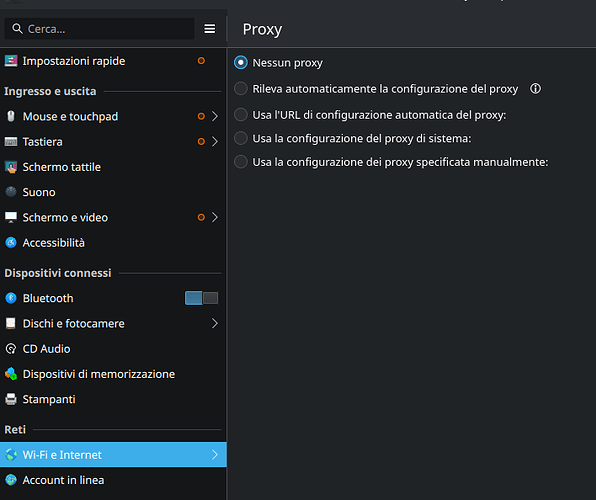The image size is (596, 500).
Task: Select Usa l'URL di configurazione automatica
Action: (370, 115)
